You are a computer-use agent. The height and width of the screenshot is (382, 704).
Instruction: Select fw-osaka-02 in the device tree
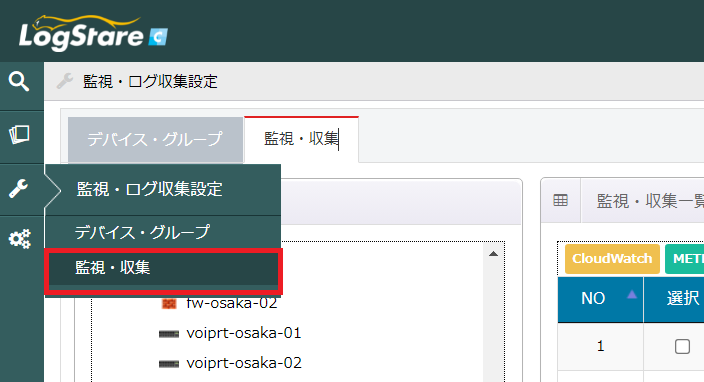[x=232, y=303]
